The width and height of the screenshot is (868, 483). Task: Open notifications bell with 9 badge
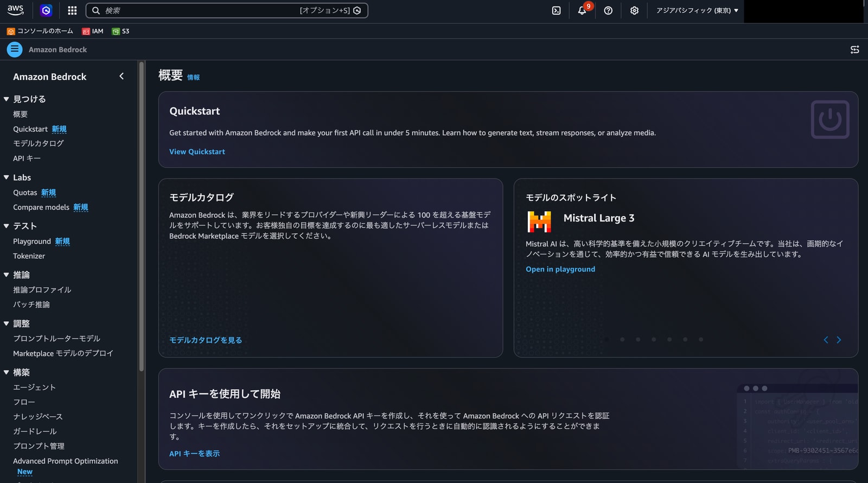click(x=582, y=10)
